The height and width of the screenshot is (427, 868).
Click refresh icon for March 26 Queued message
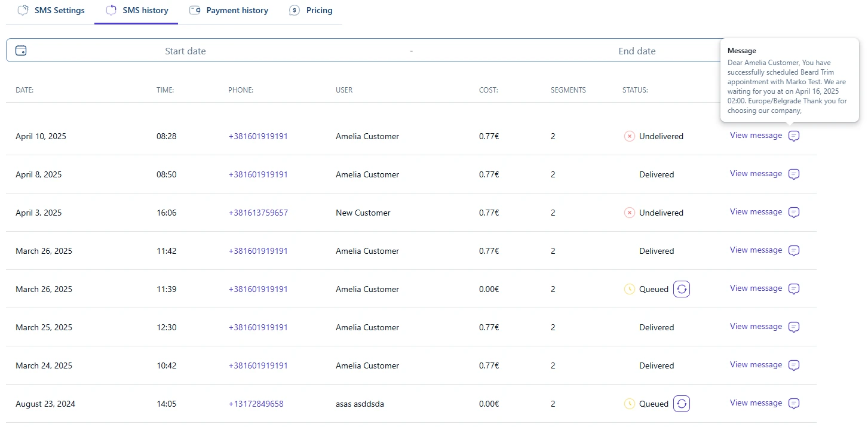coord(682,289)
